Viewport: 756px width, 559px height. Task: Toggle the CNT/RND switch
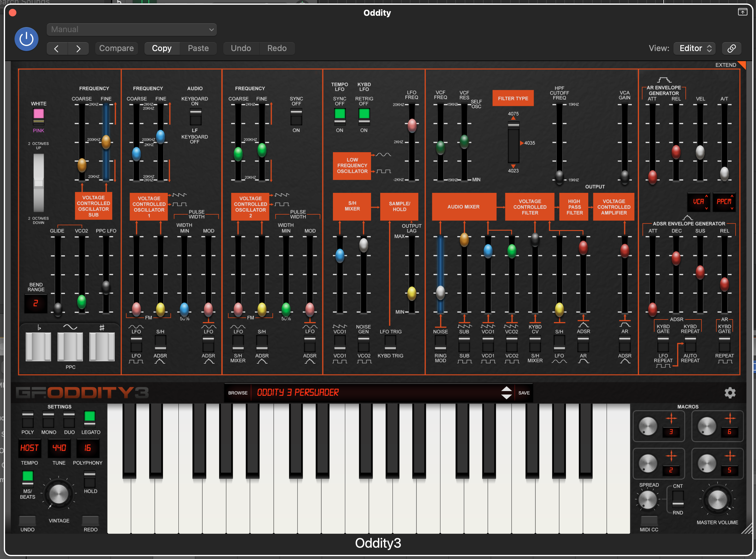677,499
